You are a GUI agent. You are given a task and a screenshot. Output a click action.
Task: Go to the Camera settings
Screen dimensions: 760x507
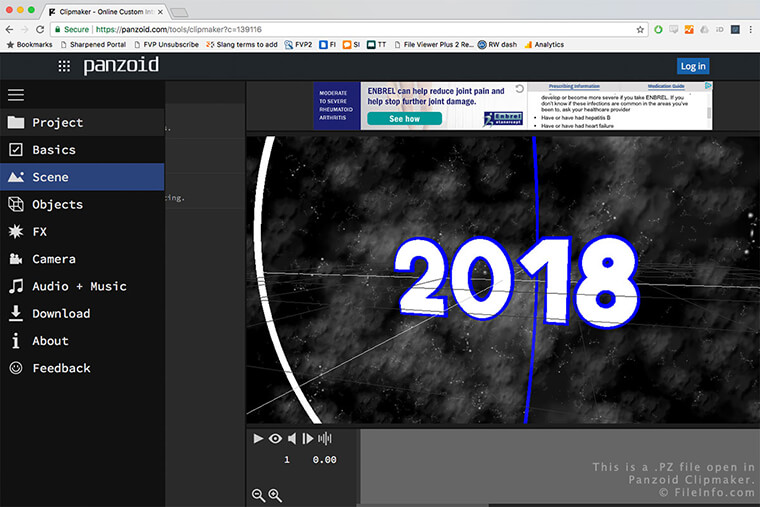tap(53, 259)
